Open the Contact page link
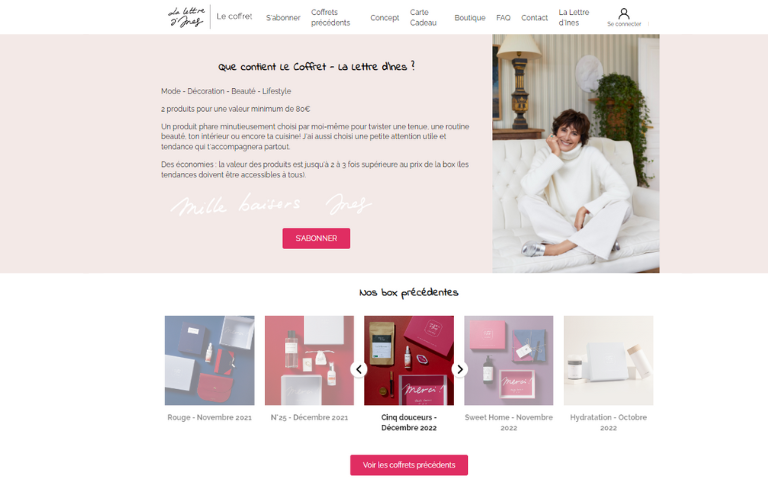 click(534, 18)
